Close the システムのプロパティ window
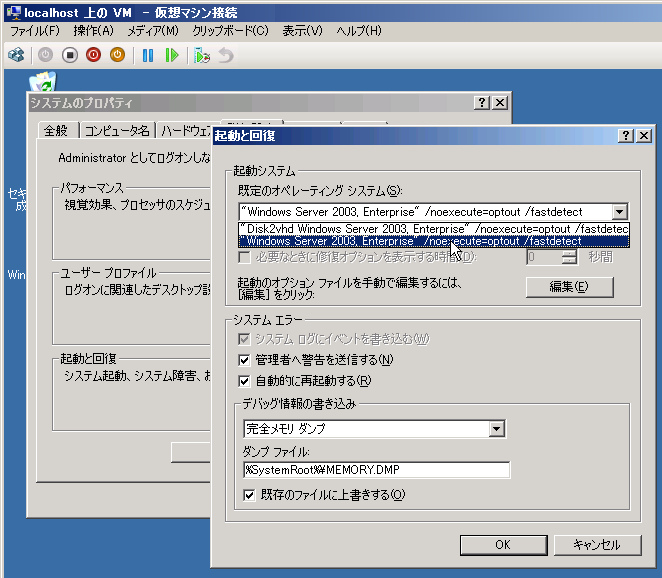This screenshot has height=578, width=662. coord(500,103)
